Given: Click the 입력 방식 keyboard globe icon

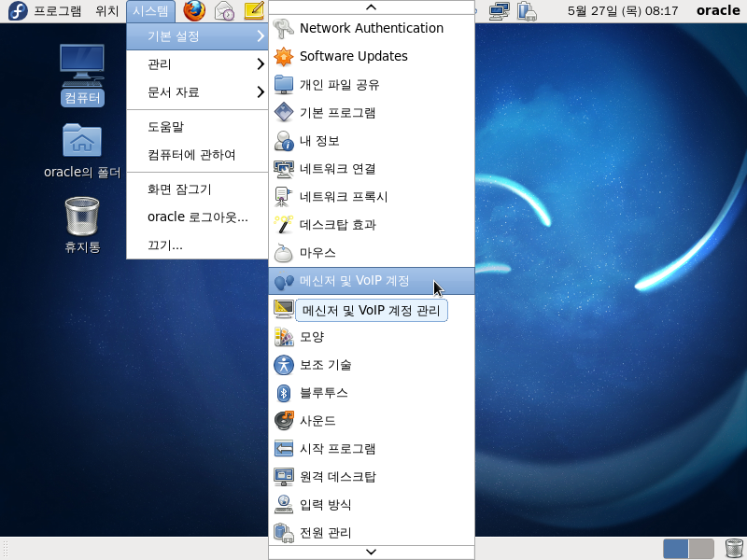Looking at the screenshot, I should pyautogui.click(x=284, y=505).
